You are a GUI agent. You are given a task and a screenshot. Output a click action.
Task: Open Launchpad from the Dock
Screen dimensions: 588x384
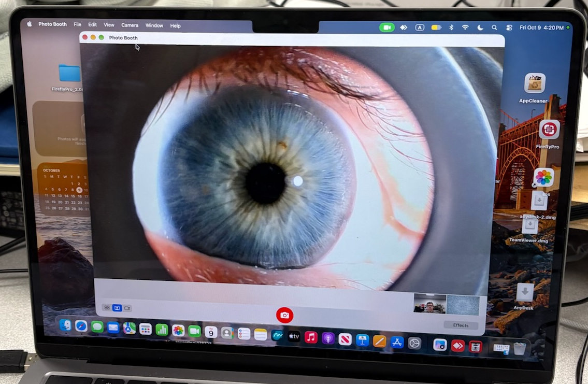(x=145, y=329)
